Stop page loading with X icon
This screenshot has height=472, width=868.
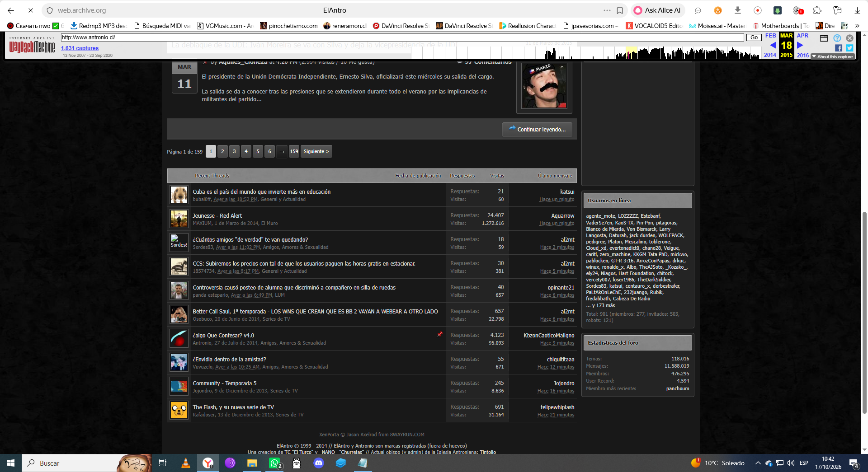(x=30, y=10)
